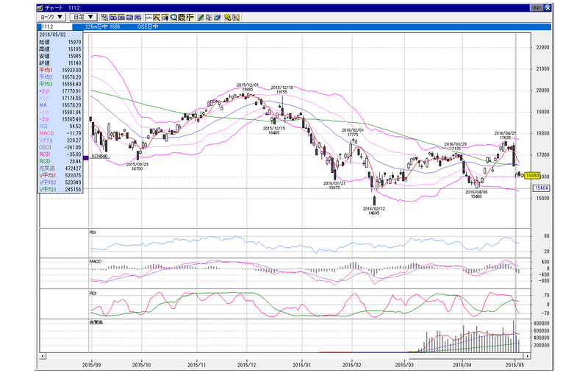Select the OSE日中 header item
The image size is (588, 373).
[148, 27]
